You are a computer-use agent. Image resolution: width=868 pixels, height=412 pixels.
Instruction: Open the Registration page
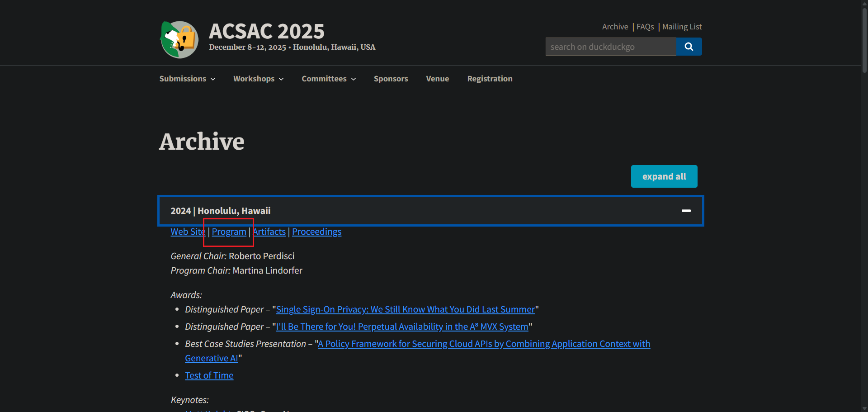pos(490,79)
